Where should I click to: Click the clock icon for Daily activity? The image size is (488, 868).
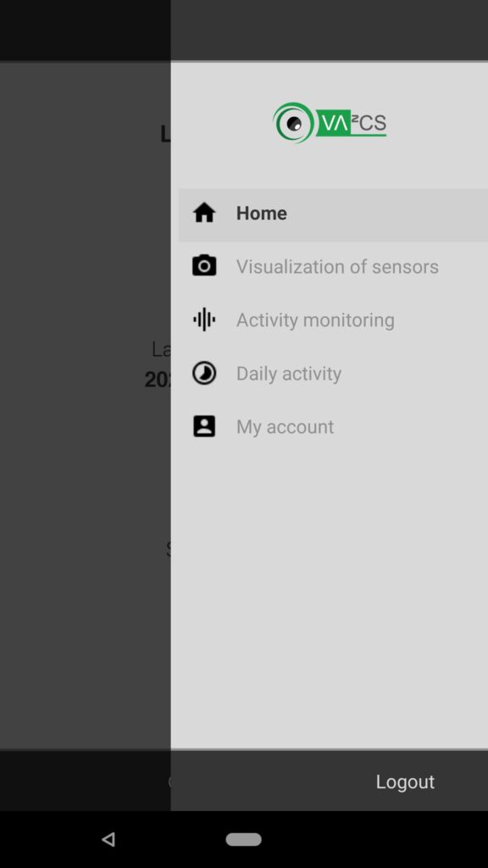point(204,373)
